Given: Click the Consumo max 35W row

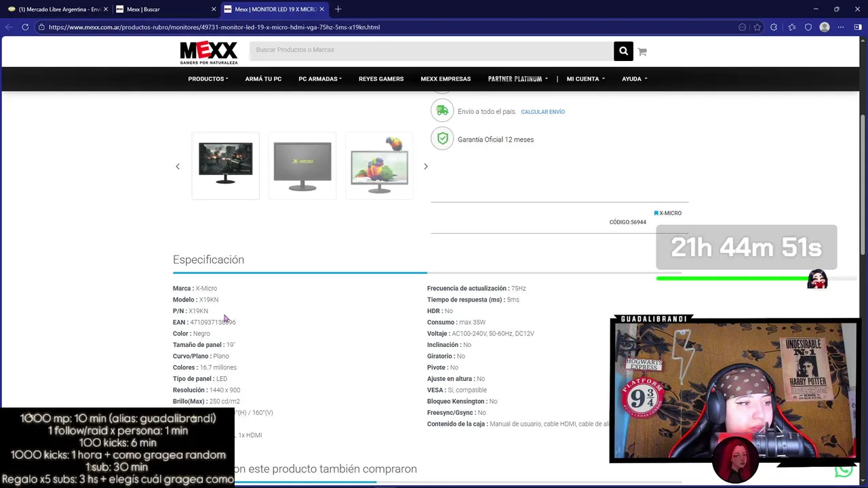Looking at the screenshot, I should coord(456,322).
